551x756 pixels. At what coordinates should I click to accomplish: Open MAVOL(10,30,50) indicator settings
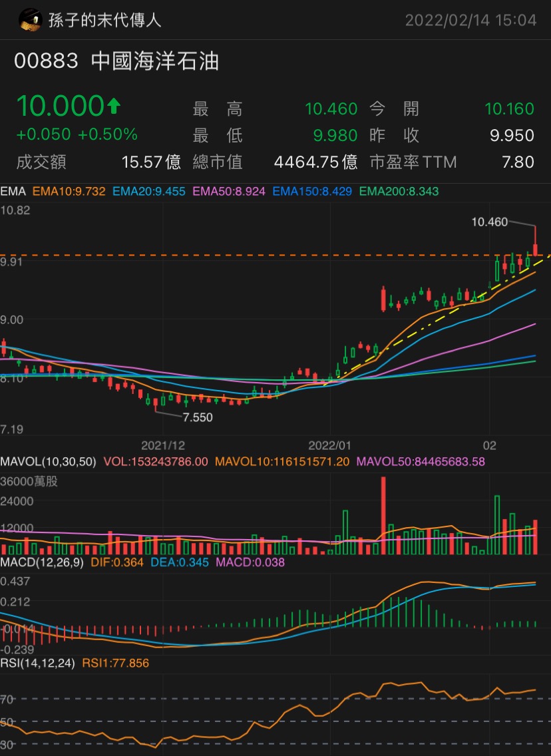[x=48, y=461]
